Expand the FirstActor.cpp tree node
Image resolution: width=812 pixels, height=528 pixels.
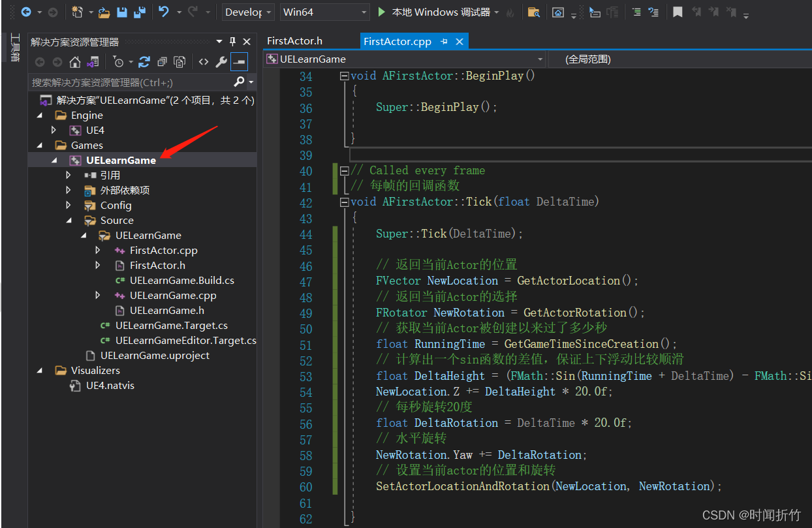(98, 250)
